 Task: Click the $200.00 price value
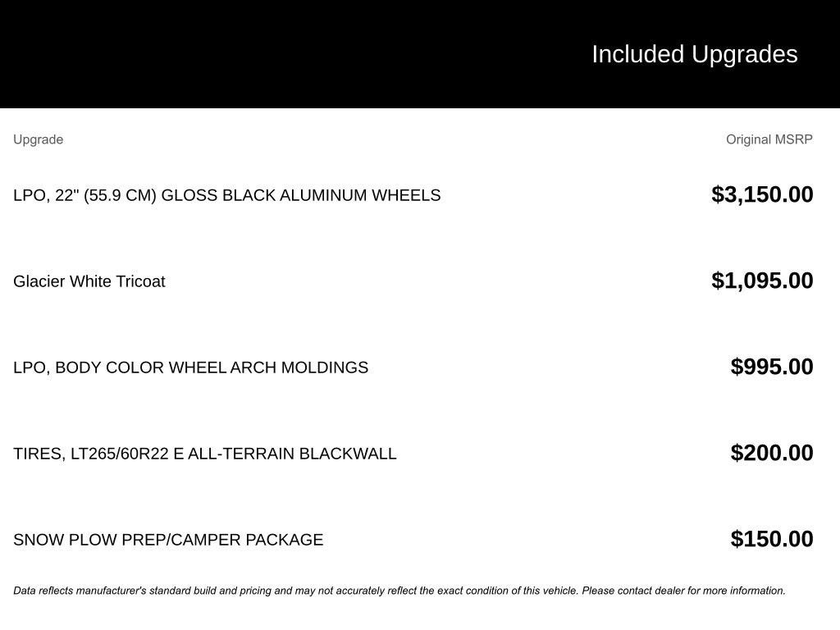(x=772, y=453)
